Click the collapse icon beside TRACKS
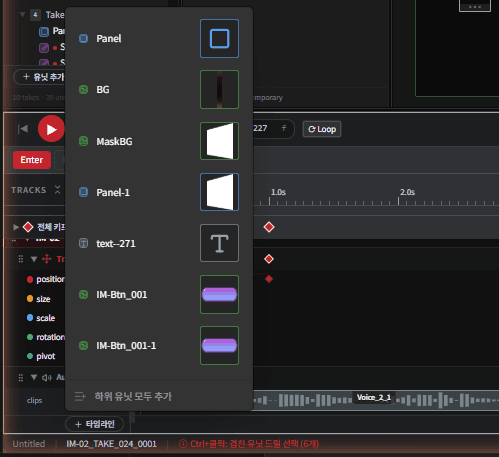Viewport: 499px width, 457px height. [x=57, y=190]
